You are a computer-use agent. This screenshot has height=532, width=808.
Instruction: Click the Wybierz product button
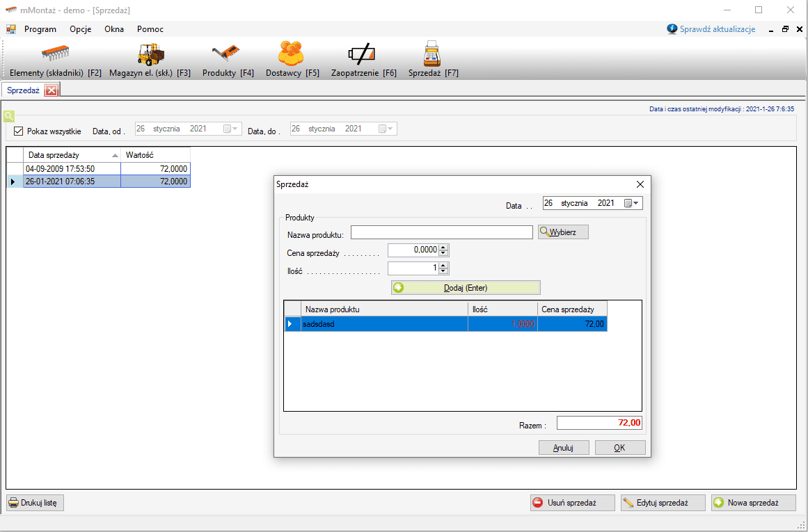point(563,232)
